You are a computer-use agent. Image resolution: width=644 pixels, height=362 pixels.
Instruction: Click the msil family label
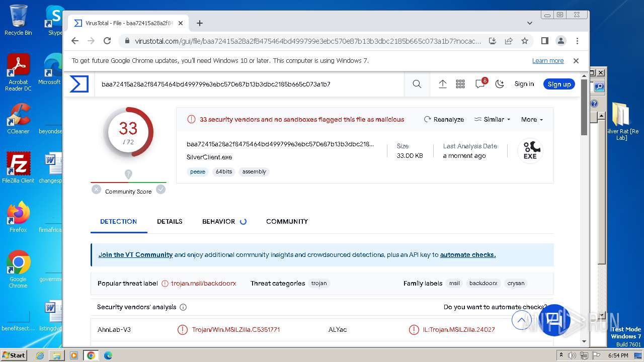[454, 283]
